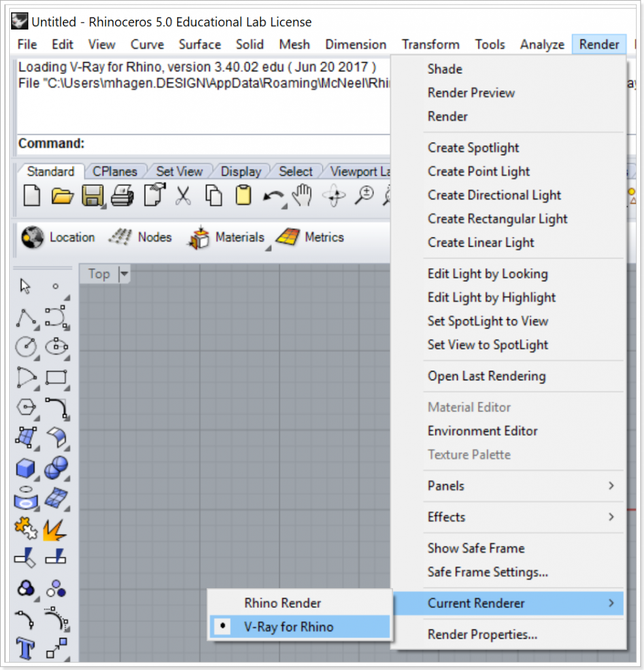The image size is (644, 670).
Task: Select the Fillet Curves tool
Action: [56, 408]
